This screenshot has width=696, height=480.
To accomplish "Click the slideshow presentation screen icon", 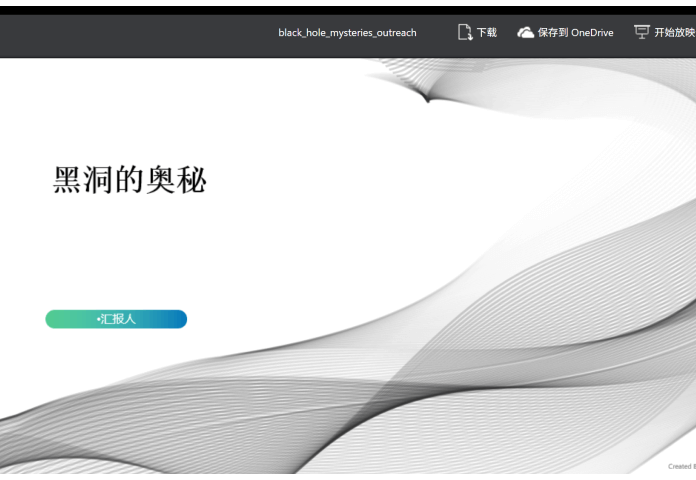I will pos(642,32).
